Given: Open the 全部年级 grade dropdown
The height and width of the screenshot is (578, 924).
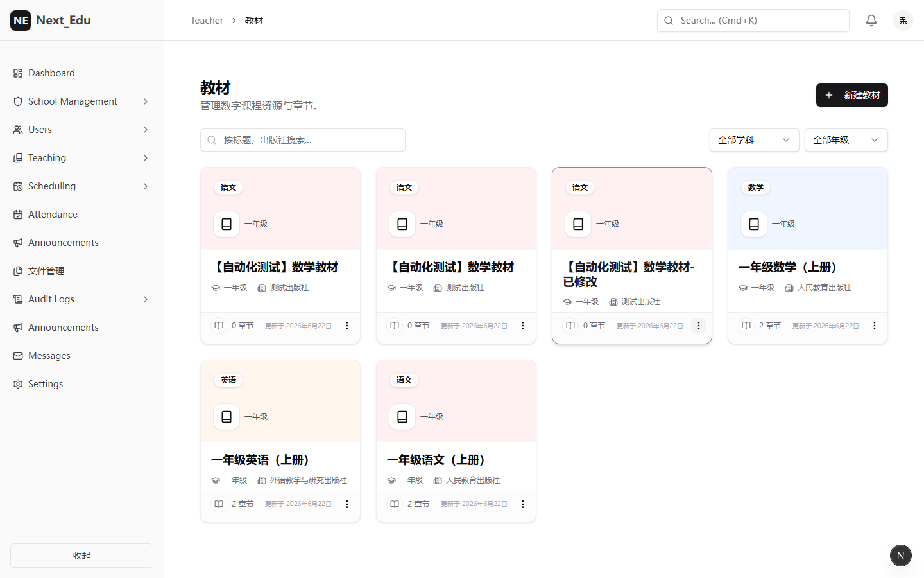Looking at the screenshot, I should click(x=846, y=140).
